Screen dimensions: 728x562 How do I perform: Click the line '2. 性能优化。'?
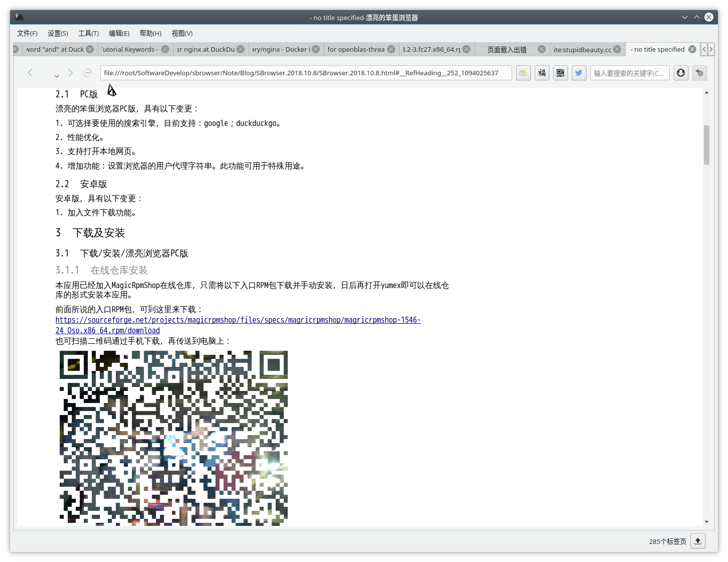pyautogui.click(x=80, y=137)
